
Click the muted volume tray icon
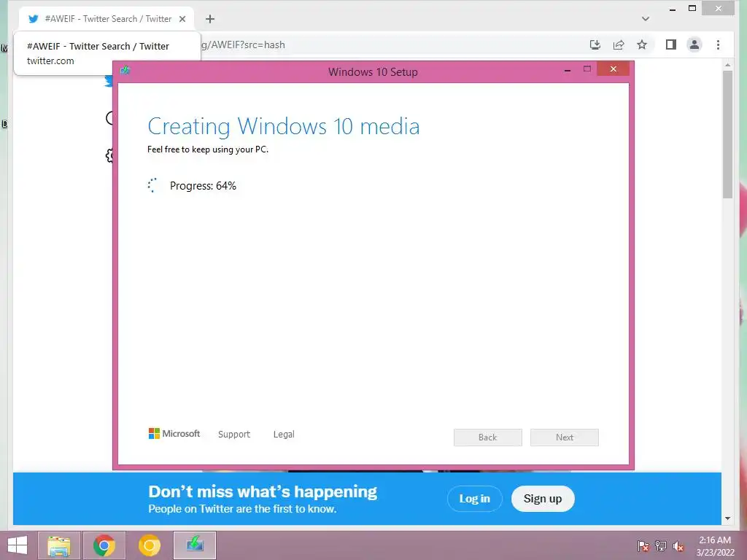(678, 546)
